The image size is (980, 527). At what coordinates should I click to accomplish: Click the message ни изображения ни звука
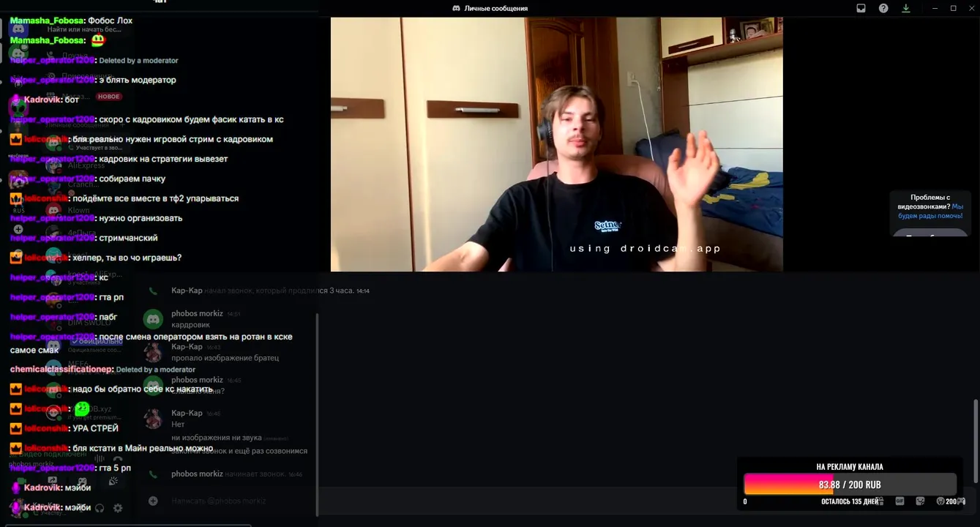[x=216, y=438]
